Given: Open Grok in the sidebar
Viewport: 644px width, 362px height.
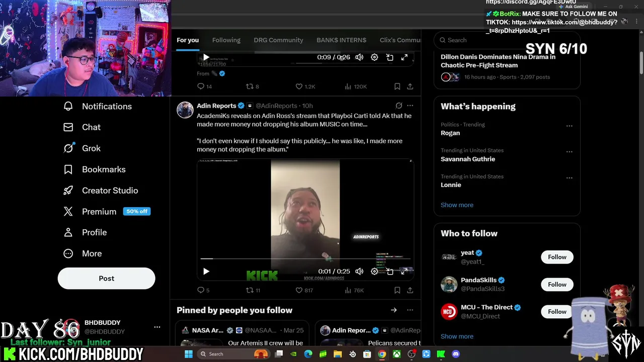Looking at the screenshot, I should click(x=82, y=148).
